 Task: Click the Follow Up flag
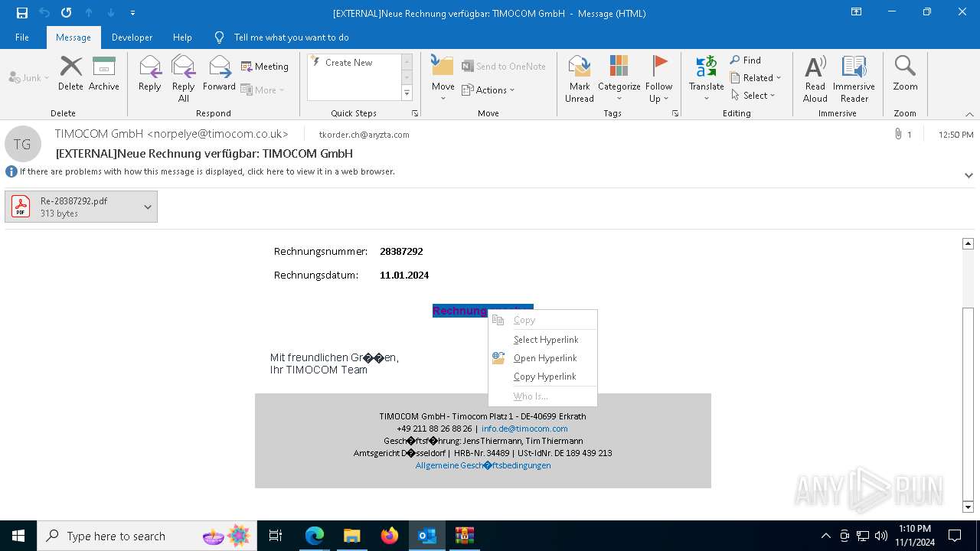coord(659,78)
